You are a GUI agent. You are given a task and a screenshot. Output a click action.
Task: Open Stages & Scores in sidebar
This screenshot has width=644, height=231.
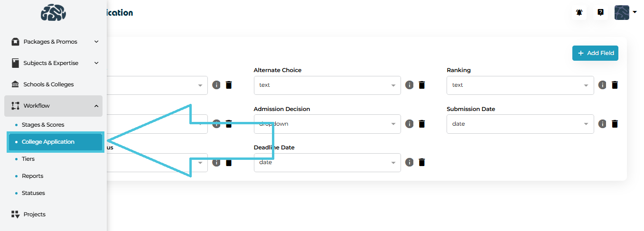point(43,125)
